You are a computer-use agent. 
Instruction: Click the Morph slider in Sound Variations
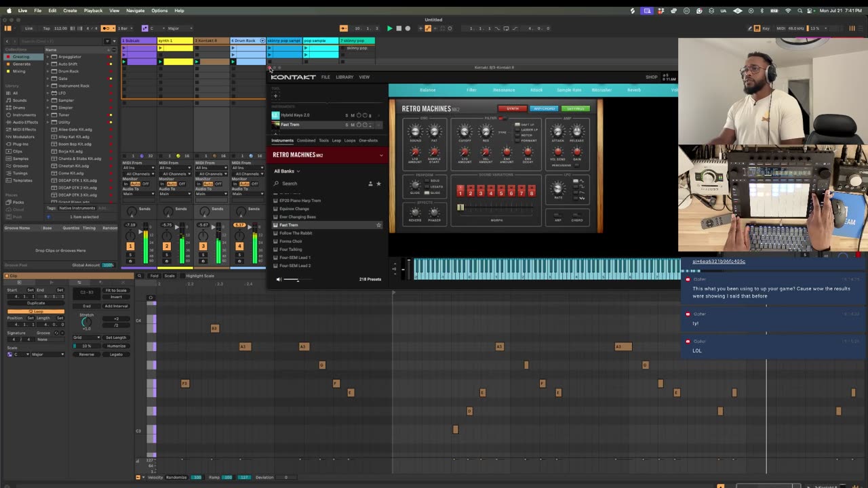click(461, 208)
